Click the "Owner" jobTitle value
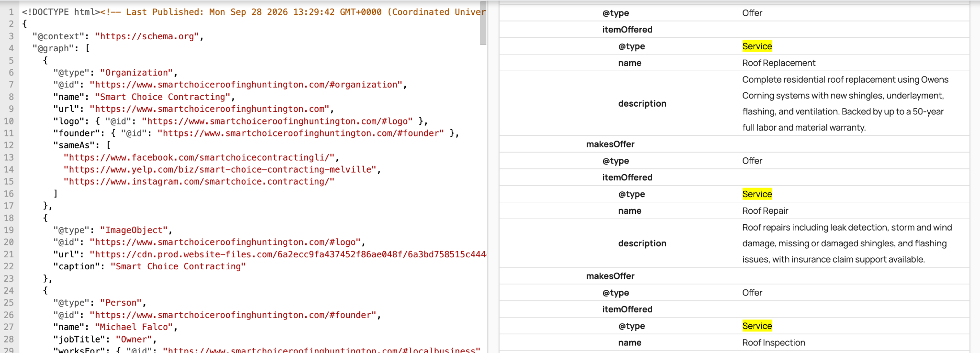980x353 pixels. pyautogui.click(x=134, y=339)
